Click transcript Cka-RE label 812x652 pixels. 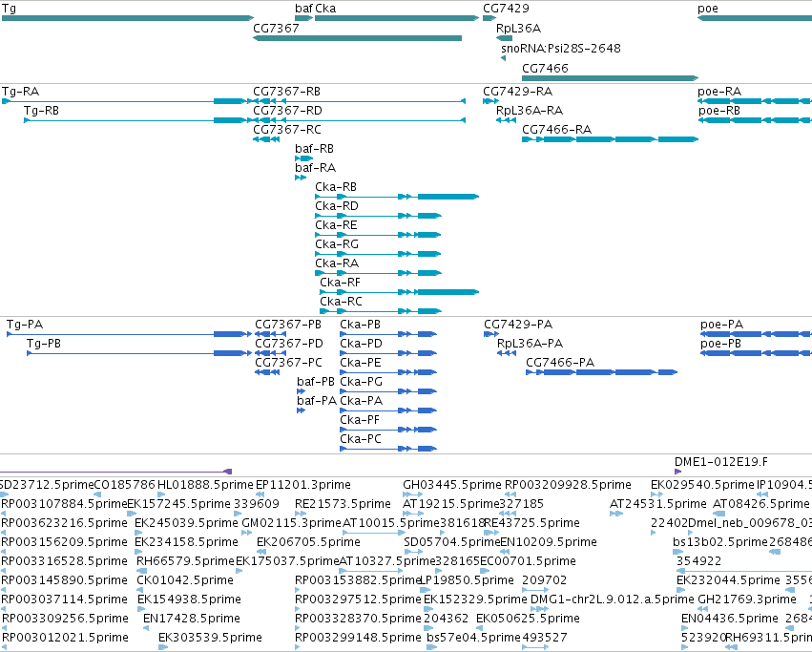tap(336, 225)
